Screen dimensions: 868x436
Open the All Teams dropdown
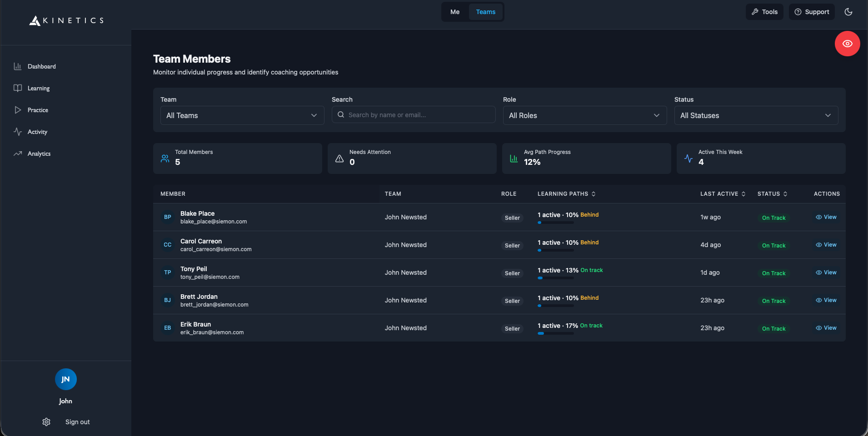pos(242,115)
